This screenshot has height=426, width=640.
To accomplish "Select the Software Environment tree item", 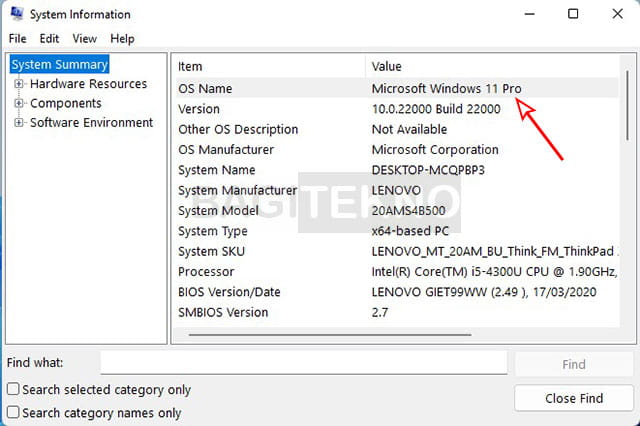I will coord(91,123).
